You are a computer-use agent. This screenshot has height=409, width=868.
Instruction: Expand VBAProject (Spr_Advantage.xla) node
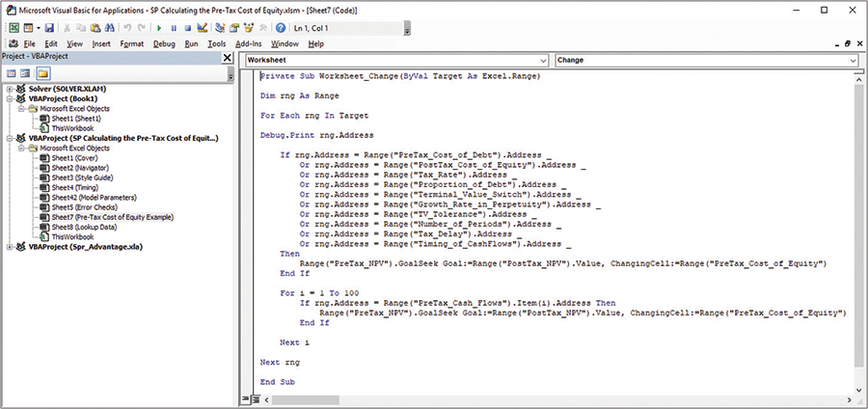pyautogui.click(x=9, y=247)
